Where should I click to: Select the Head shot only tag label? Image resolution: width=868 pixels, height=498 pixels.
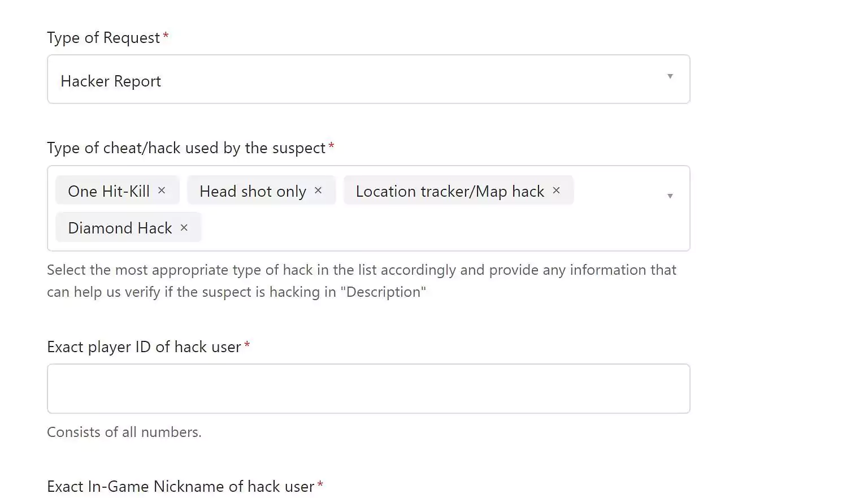coord(253,192)
